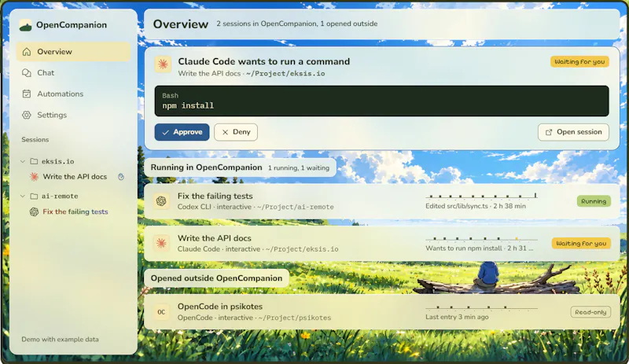Click the Chat bubble icon
This screenshot has width=629, height=364.
coord(27,72)
